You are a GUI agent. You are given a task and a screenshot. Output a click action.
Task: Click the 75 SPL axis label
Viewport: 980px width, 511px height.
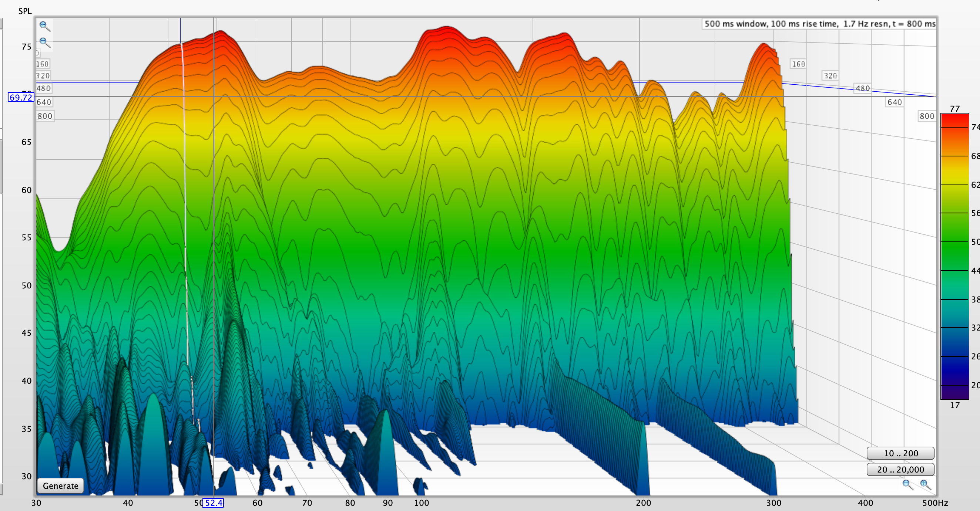(26, 47)
